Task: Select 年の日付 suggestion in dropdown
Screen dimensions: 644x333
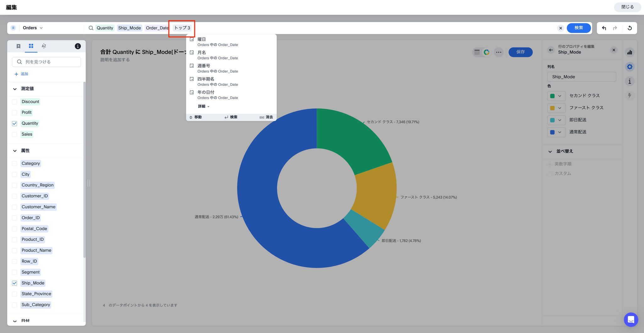Action: click(231, 95)
